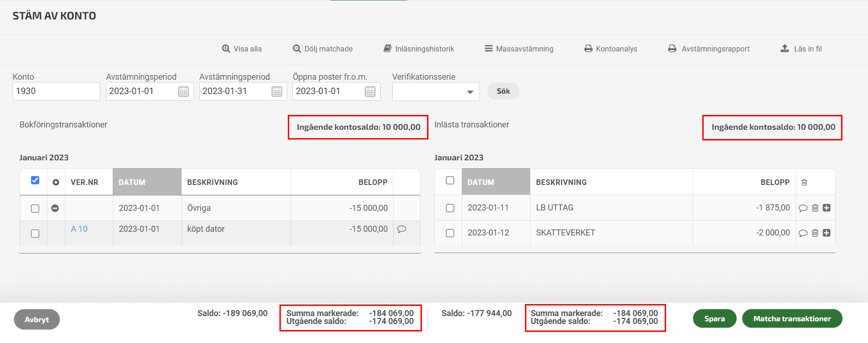This screenshot has width=868, height=343.
Task: Click amount -2 000,00
Action: coord(773,233)
